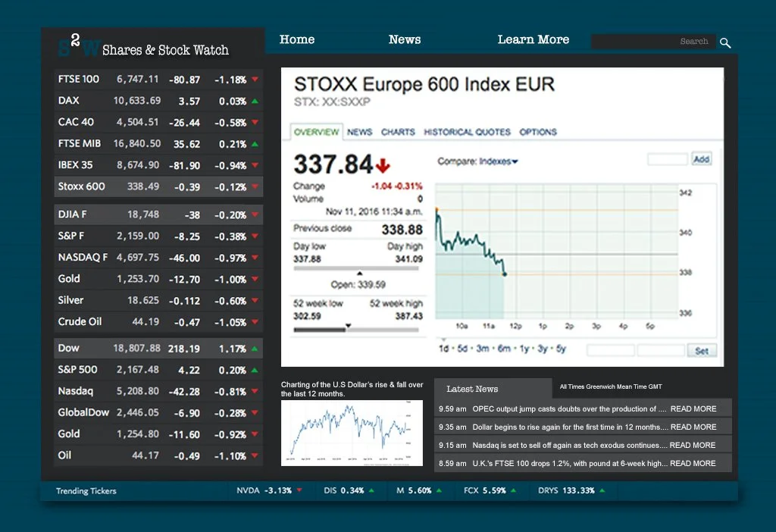The height and width of the screenshot is (532, 776).
Task: Click the DIS green up arrow in tickers
Action: click(371, 490)
